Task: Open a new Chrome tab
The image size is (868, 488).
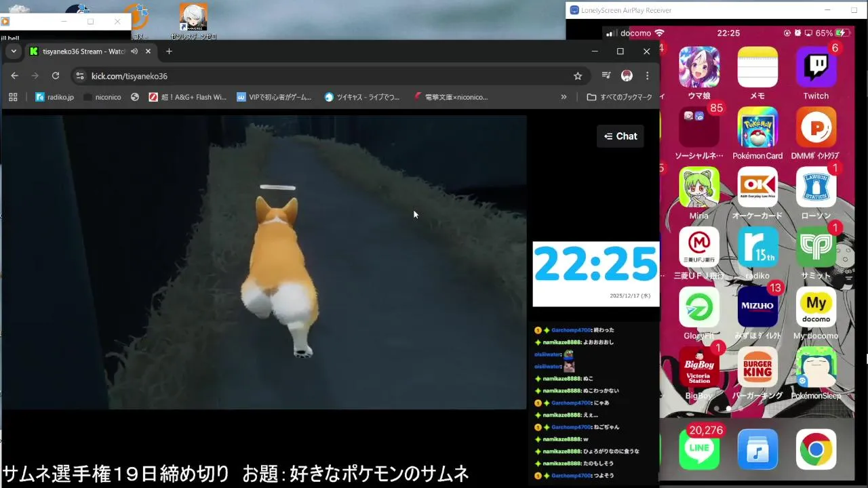Action: click(169, 52)
